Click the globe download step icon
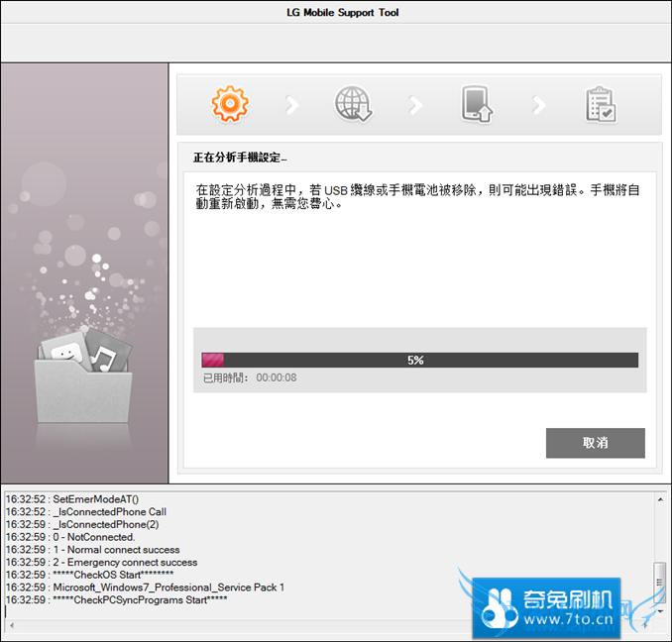Viewport: 672px width, 642px height. coord(353,104)
